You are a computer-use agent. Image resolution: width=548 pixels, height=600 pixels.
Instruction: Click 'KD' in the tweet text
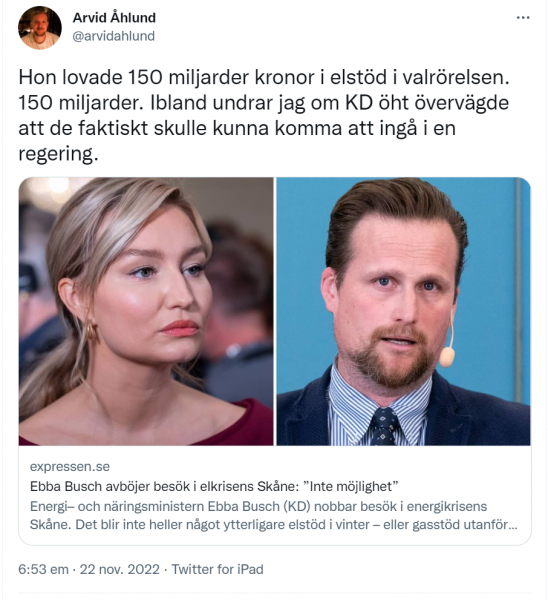tap(359, 103)
